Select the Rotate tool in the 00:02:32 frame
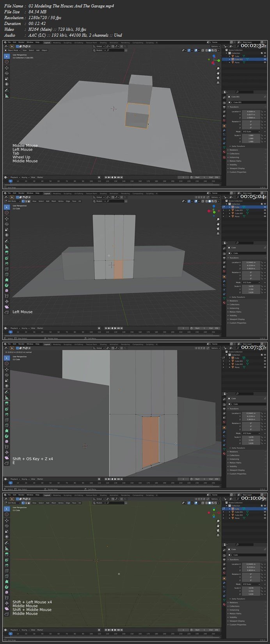The height and width of the screenshot is (644, 270). click(7, 73)
